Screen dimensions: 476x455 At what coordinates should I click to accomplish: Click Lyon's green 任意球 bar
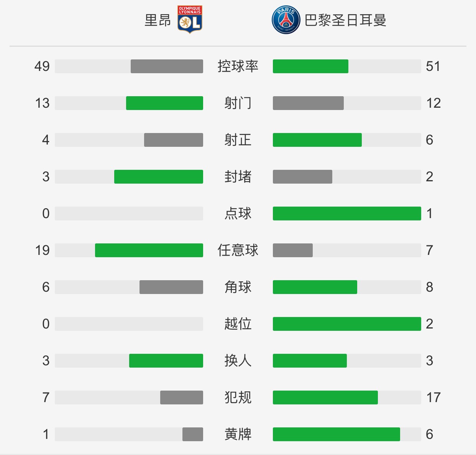tap(149, 250)
